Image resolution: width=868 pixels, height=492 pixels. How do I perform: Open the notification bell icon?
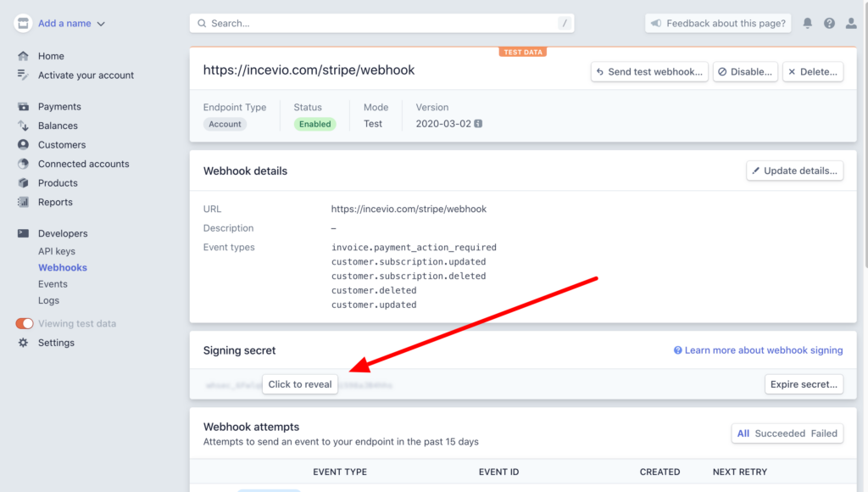[x=808, y=23]
